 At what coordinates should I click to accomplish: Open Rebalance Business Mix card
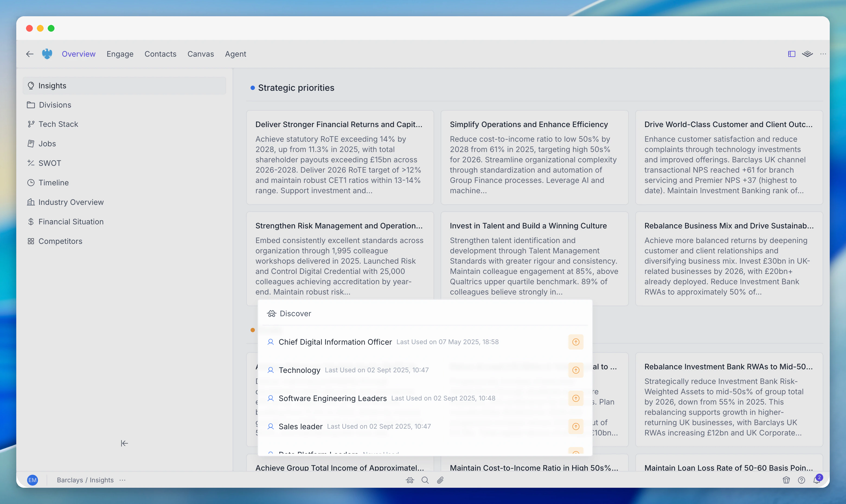click(729, 259)
